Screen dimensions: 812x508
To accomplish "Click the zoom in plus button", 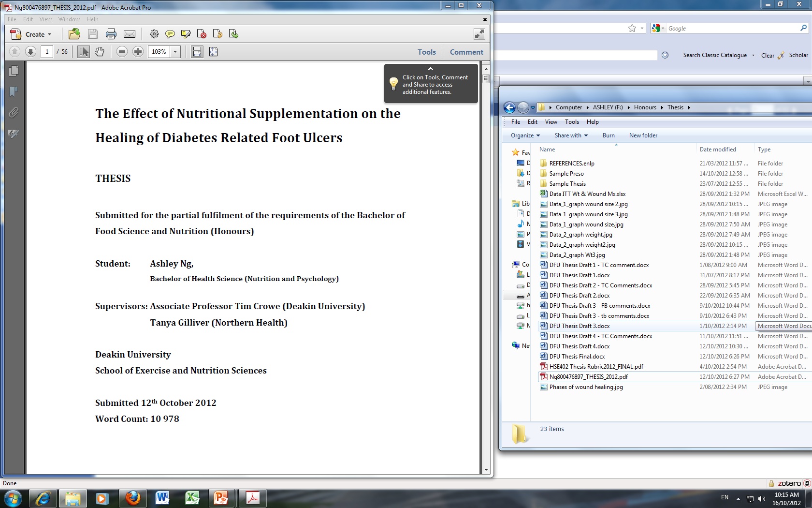I will coord(138,52).
